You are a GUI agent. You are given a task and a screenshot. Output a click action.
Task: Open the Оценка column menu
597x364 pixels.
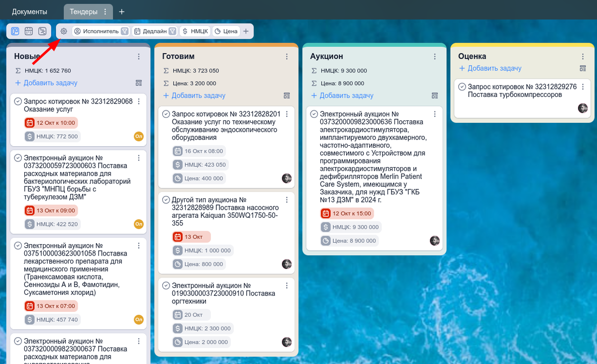583,57
